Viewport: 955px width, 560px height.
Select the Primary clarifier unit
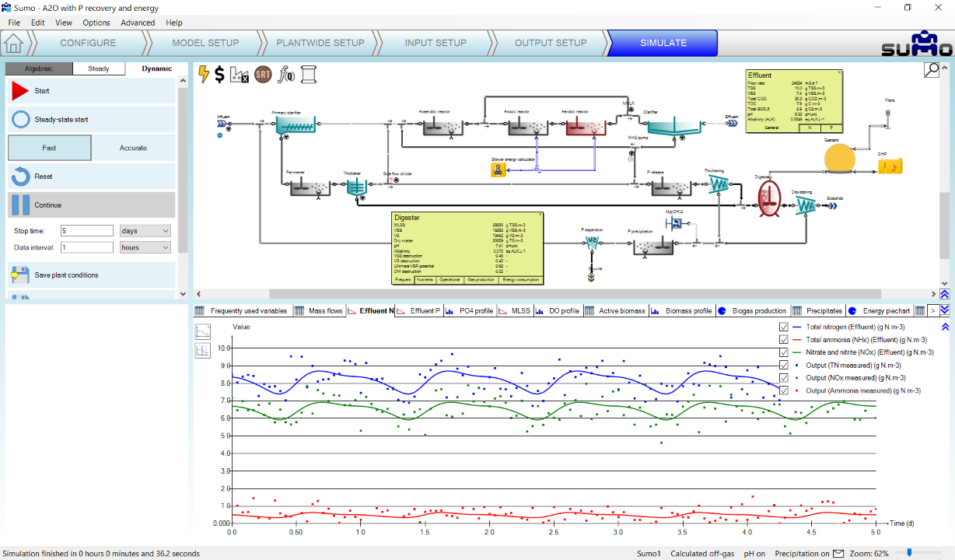(x=295, y=125)
